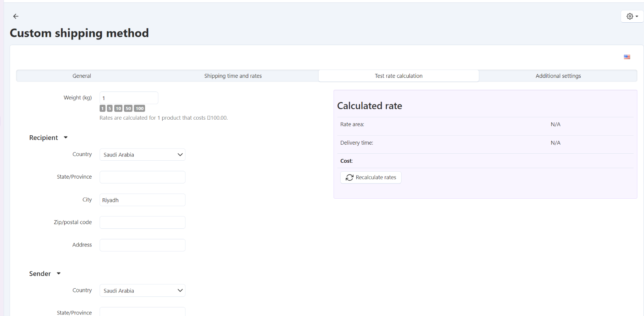Click the Calculated rate heading
This screenshot has height=316, width=644.
[x=370, y=106]
